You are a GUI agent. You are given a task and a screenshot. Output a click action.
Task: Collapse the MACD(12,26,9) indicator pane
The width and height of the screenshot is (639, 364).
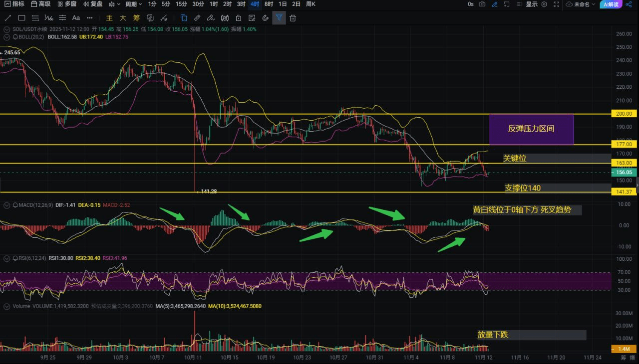pos(6,205)
